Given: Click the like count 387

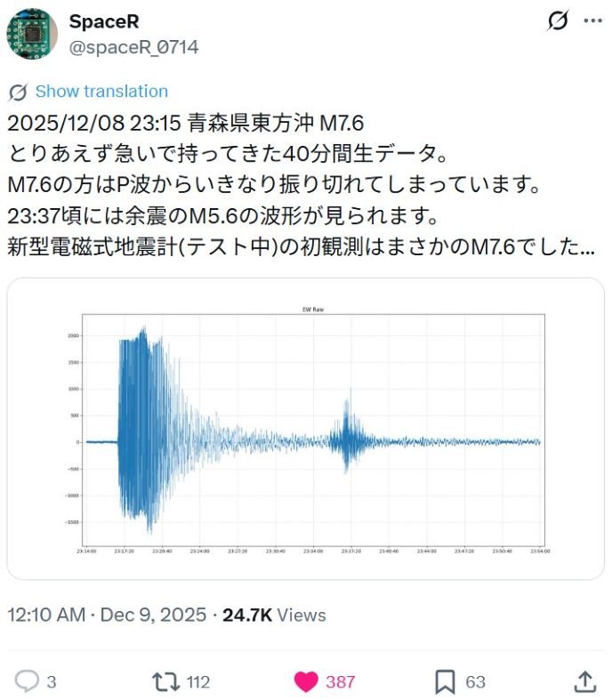Looking at the screenshot, I should pyautogui.click(x=340, y=682).
